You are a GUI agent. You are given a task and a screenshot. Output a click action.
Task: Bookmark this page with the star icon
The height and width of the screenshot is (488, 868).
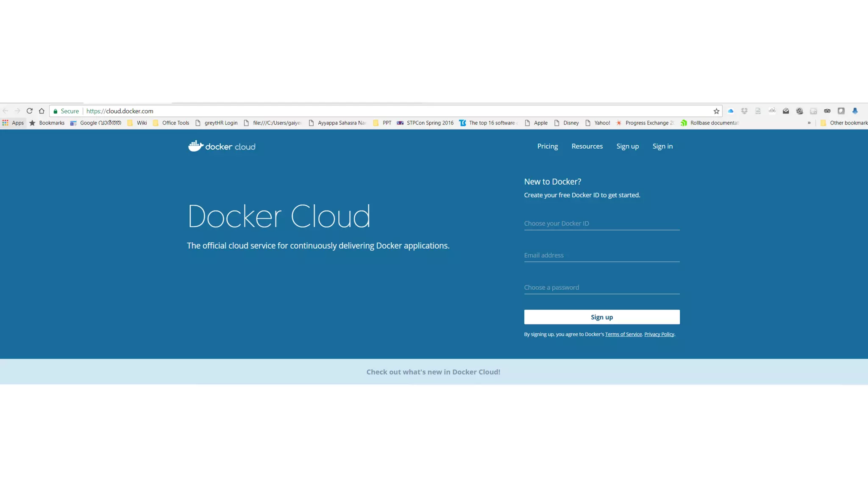pos(716,111)
